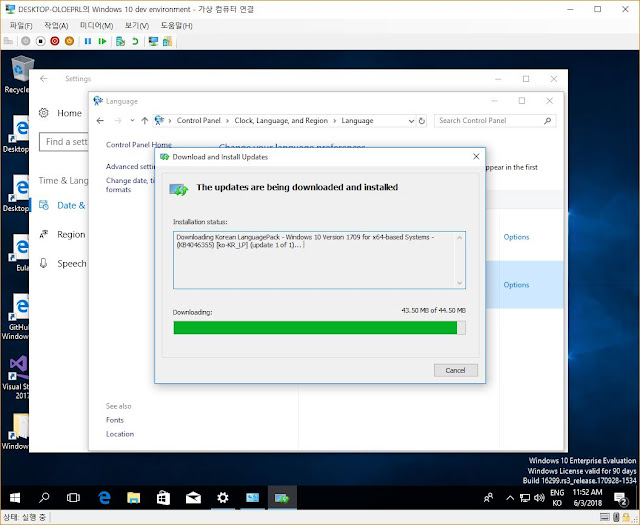This screenshot has height=525, width=640.
Task: Open the 보기(V) menu
Action: click(136, 26)
